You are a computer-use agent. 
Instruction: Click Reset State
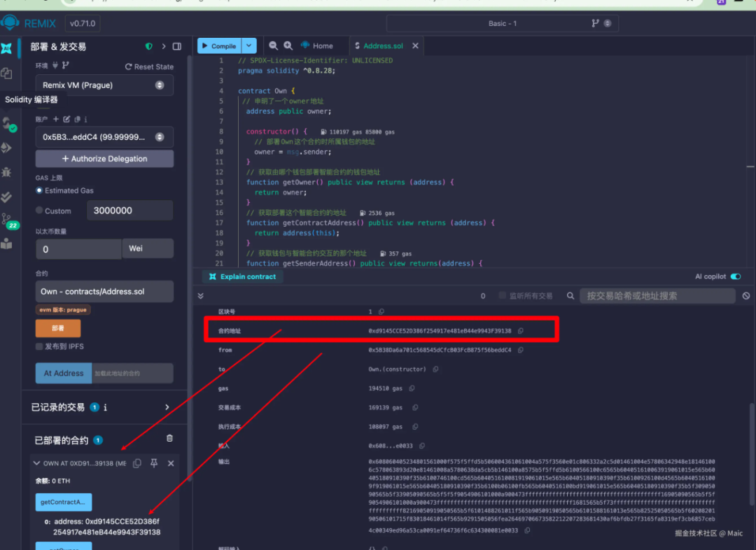tap(150, 66)
